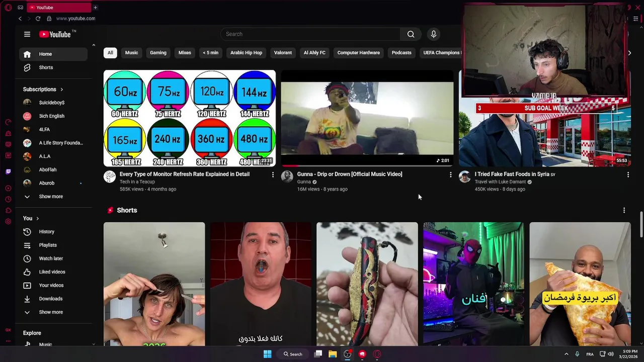The width and height of the screenshot is (644, 362).
Task: Select the Mixes filter chip
Action: click(x=185, y=53)
